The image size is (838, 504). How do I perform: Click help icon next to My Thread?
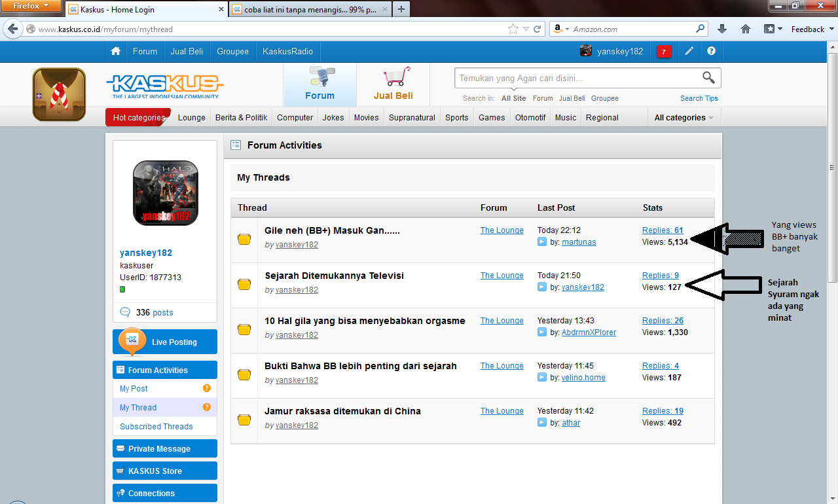point(207,407)
